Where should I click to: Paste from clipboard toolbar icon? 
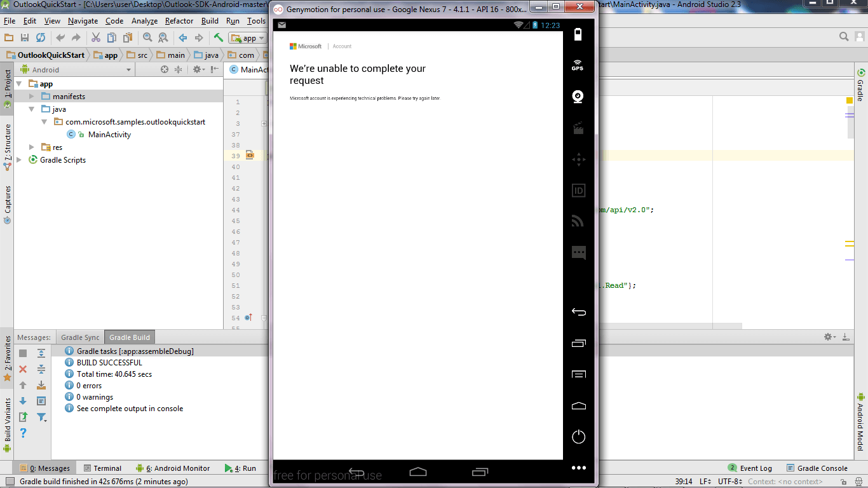128,38
